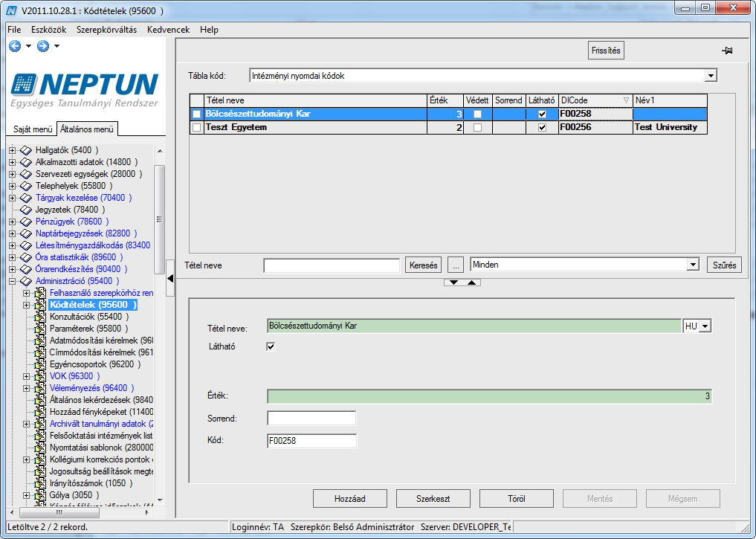Open the Tábla kód dropdown
Screen dimensions: 756x539
click(711, 76)
